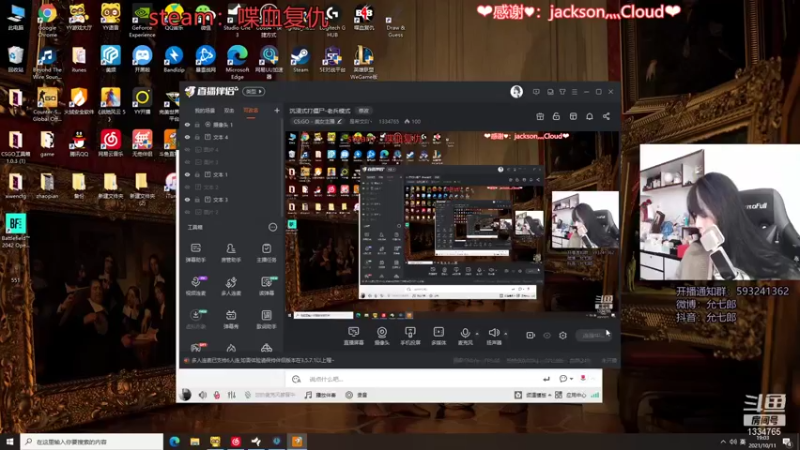The width and height of the screenshot is (800, 450).
Task: Add a screen capture source (monitor icon)
Action: tap(354, 336)
